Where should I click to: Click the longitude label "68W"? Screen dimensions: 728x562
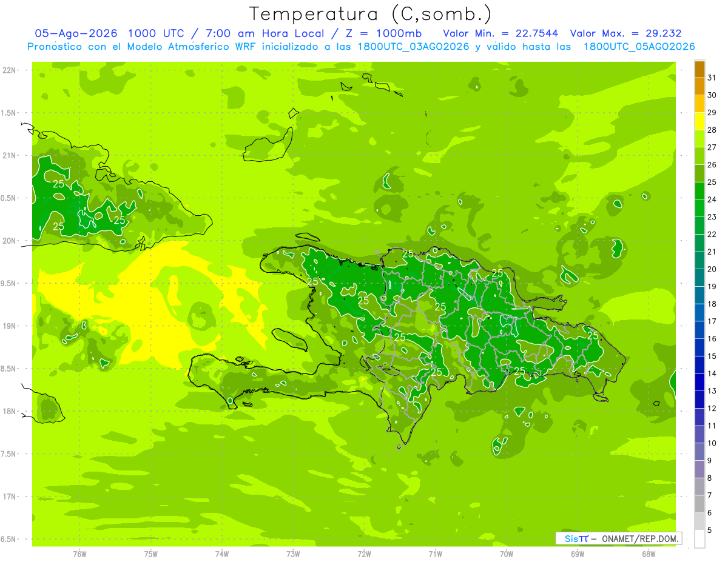[x=649, y=554]
